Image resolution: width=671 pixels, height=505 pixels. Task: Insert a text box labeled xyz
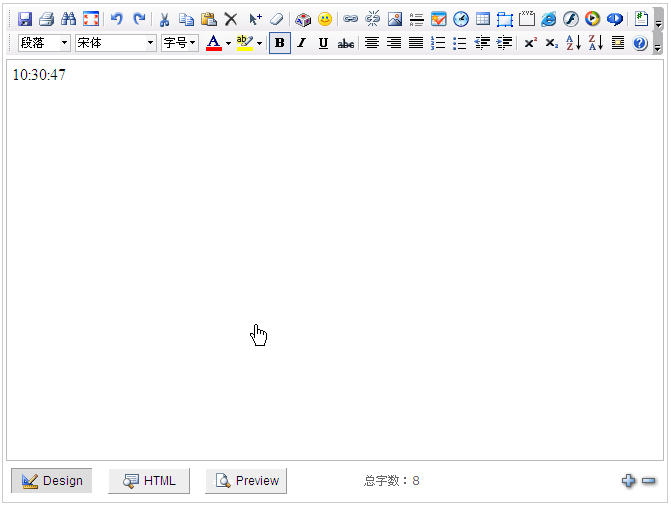[527, 19]
